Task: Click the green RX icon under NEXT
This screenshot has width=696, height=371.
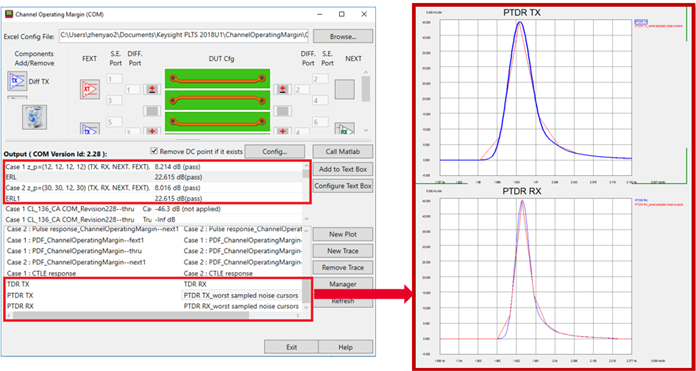Action: pos(344,129)
